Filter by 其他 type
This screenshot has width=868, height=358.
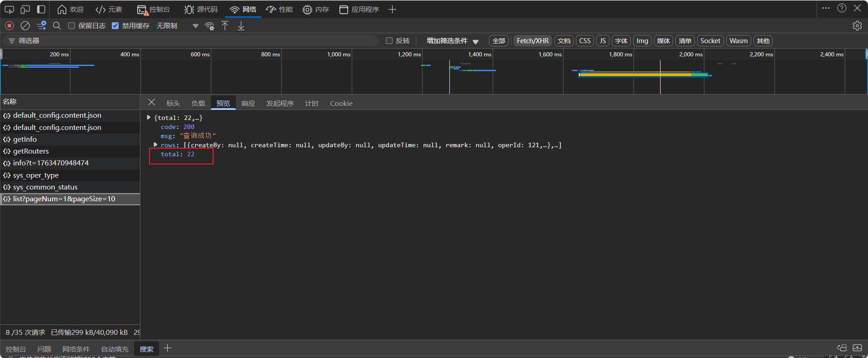tap(763, 40)
